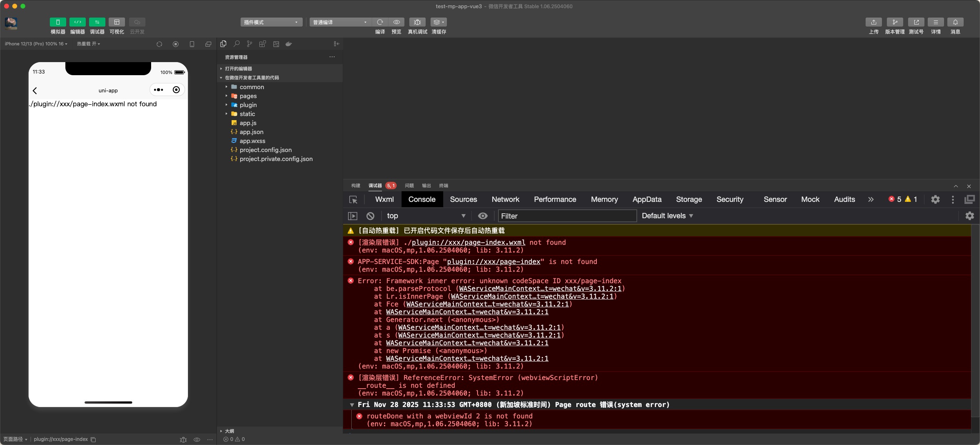Click the 真机调试 (real device debug) bug icon
Image resolution: width=980 pixels, height=445 pixels.
coord(417,22)
